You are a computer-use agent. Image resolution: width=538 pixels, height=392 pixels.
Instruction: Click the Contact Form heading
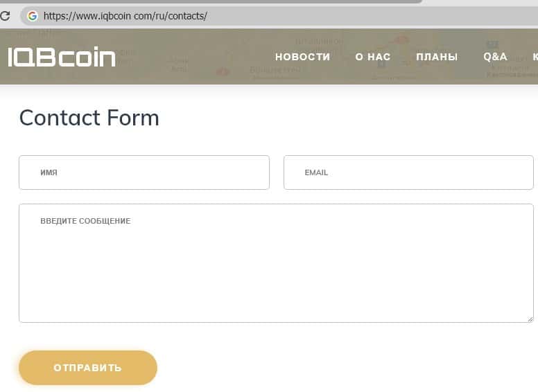click(x=89, y=118)
